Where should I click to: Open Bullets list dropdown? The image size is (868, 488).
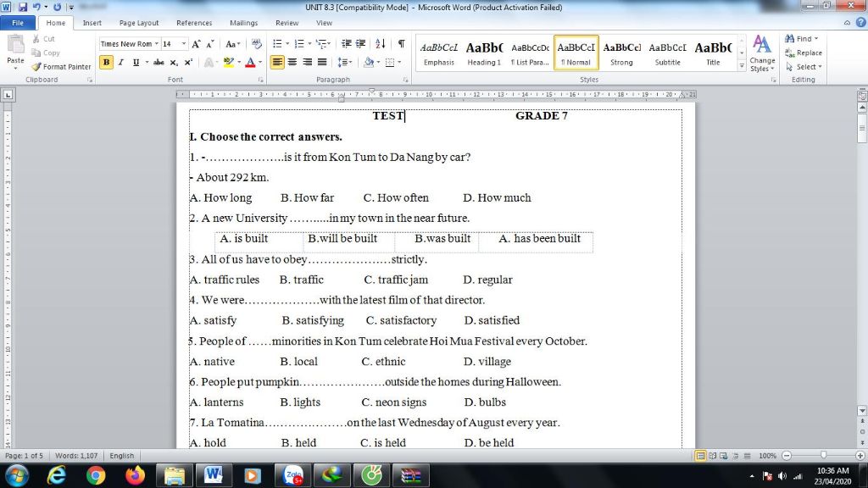point(287,44)
